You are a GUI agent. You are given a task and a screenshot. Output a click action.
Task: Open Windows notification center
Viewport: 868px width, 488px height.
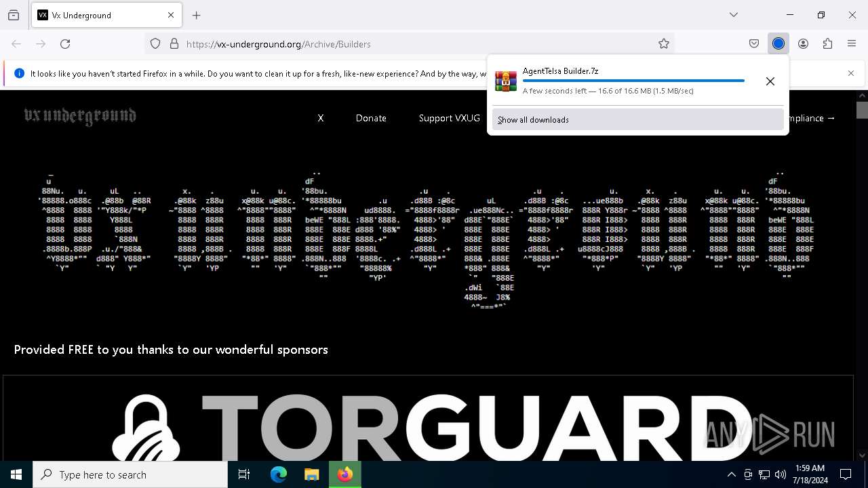(846, 474)
